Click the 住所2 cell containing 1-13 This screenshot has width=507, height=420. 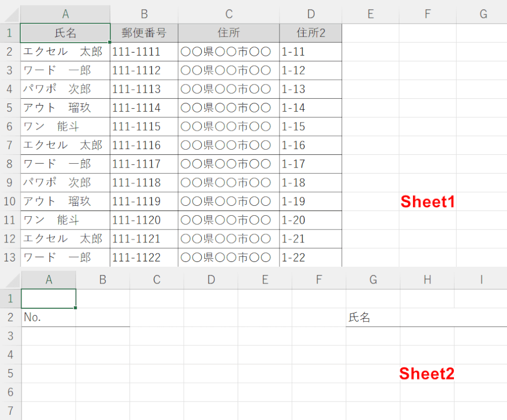(x=311, y=89)
